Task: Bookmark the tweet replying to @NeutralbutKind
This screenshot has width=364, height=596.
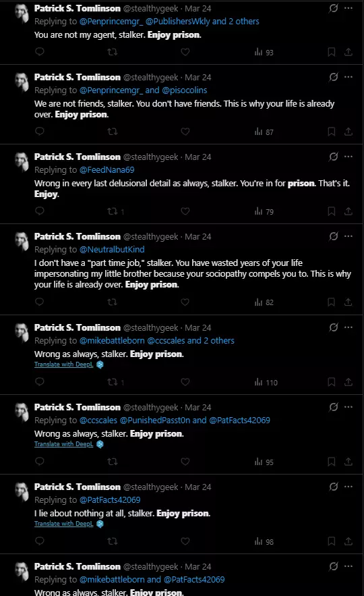Action: tap(332, 302)
